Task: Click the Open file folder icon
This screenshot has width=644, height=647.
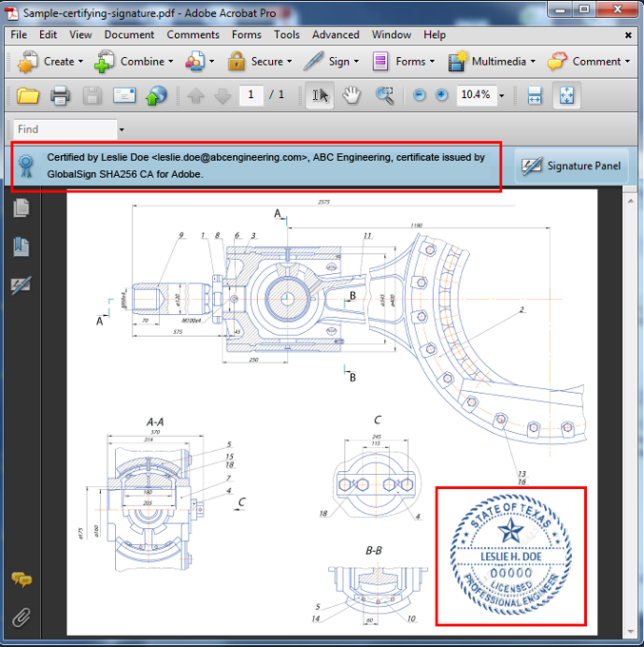Action: [x=28, y=95]
